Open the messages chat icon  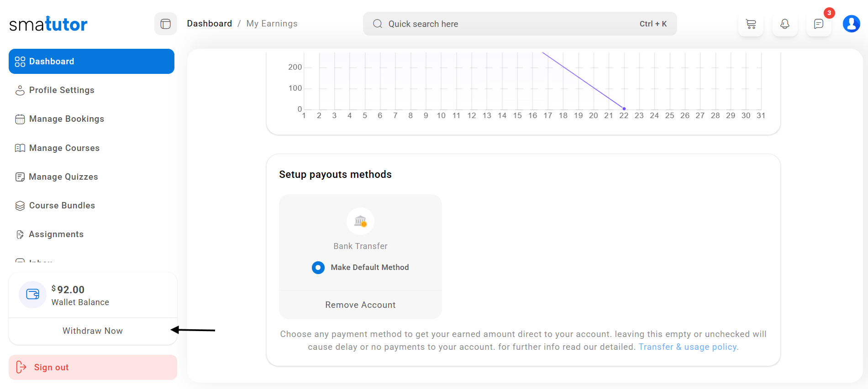[x=819, y=24]
